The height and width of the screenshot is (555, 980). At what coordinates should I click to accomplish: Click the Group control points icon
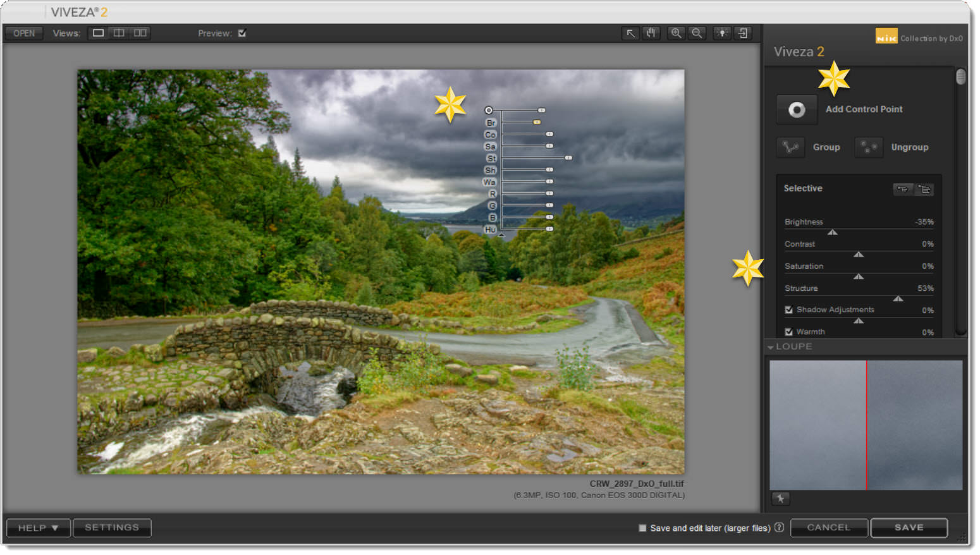790,147
